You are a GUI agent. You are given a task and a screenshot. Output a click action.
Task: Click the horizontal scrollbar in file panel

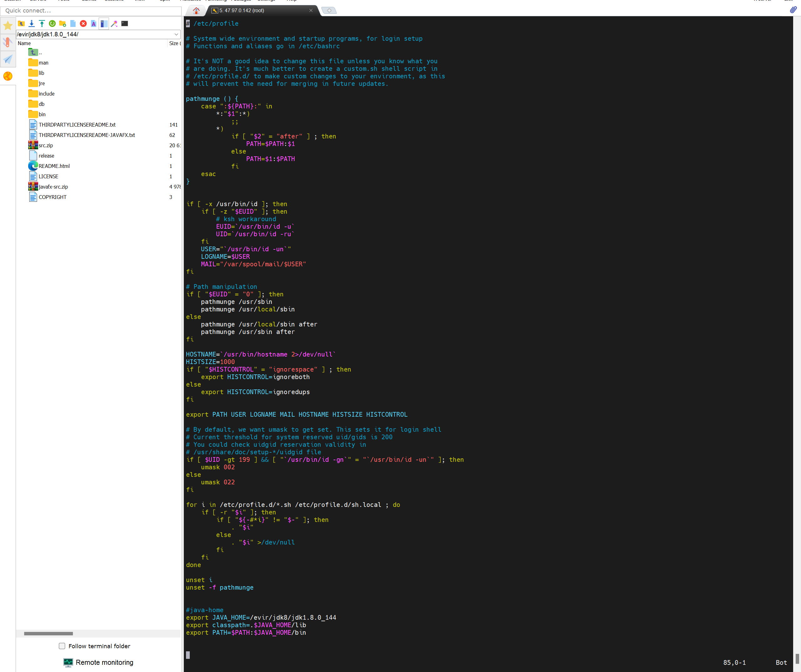coord(49,633)
